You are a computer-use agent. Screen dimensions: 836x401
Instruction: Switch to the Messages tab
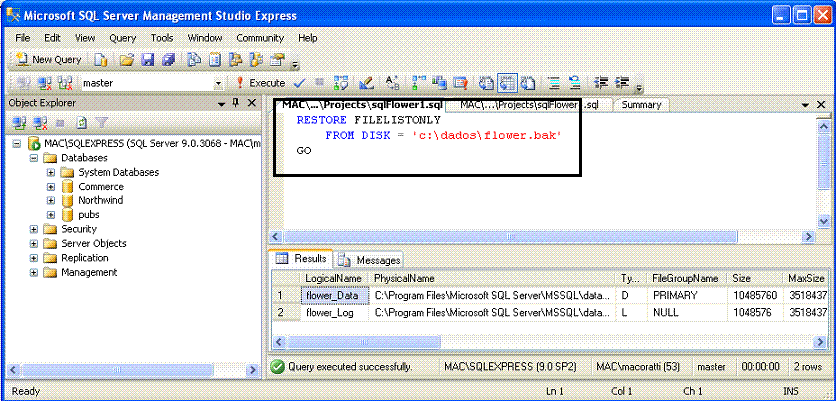point(371,261)
